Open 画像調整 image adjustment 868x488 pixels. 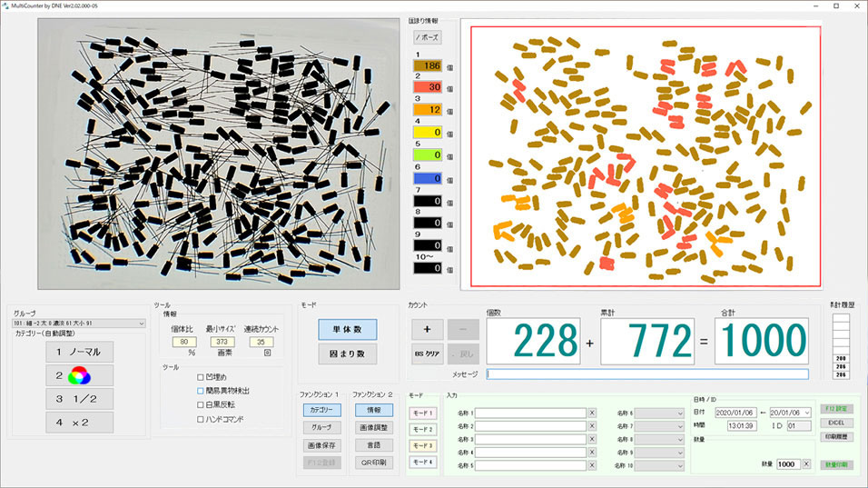pyautogui.click(x=374, y=428)
